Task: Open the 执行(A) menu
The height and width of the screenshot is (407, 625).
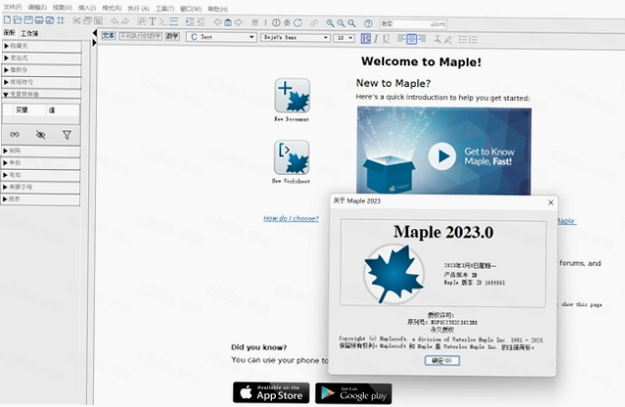Action: coord(138,8)
